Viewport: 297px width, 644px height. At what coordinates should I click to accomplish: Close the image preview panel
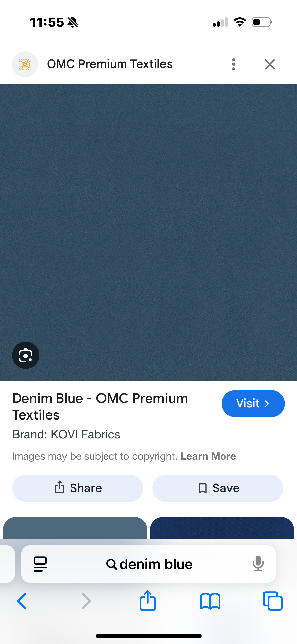(x=270, y=64)
